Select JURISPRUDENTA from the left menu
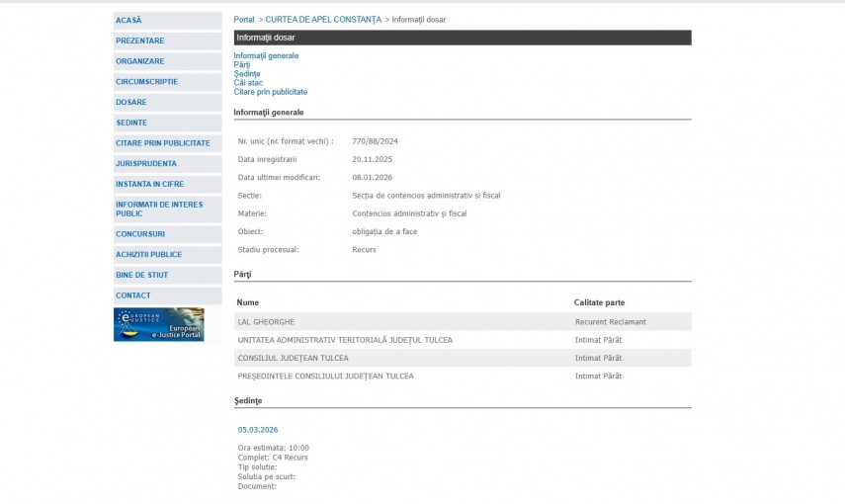This screenshot has height=504, width=845. (x=146, y=164)
